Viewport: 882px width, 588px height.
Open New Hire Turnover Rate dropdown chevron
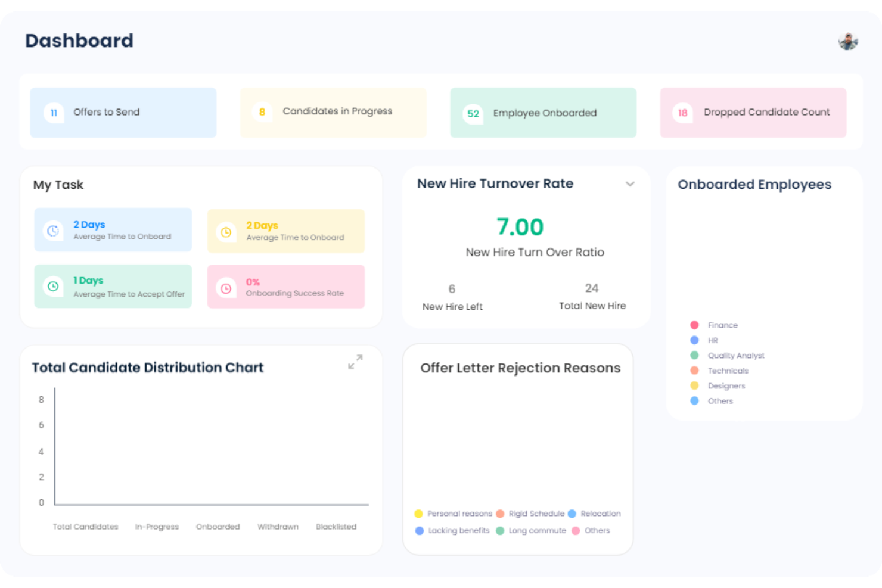(x=630, y=184)
